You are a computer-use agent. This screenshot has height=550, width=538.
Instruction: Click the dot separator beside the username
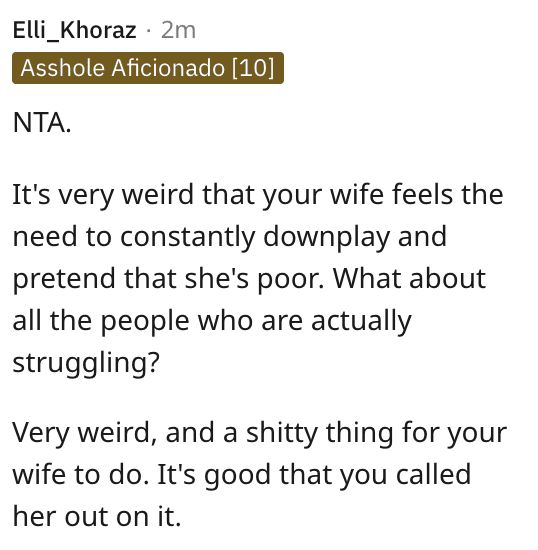149,31
